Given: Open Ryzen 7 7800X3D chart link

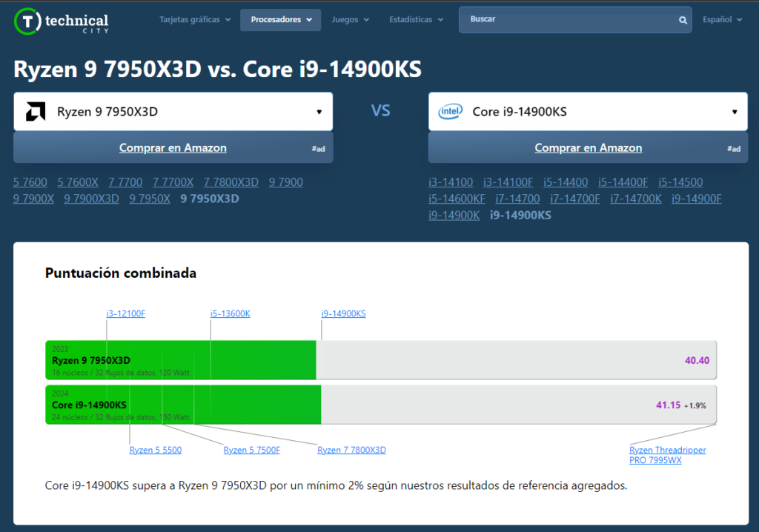Looking at the screenshot, I should [x=351, y=450].
